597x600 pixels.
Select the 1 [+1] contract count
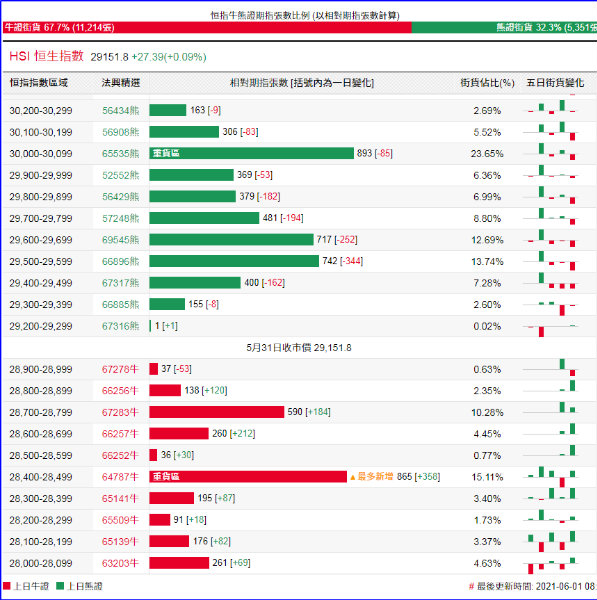(166, 326)
